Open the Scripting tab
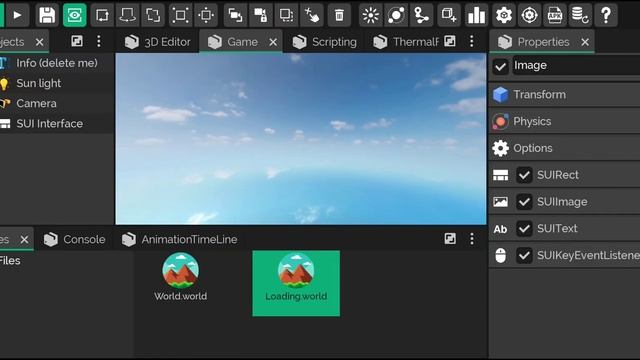The image size is (640, 360). pyautogui.click(x=325, y=42)
